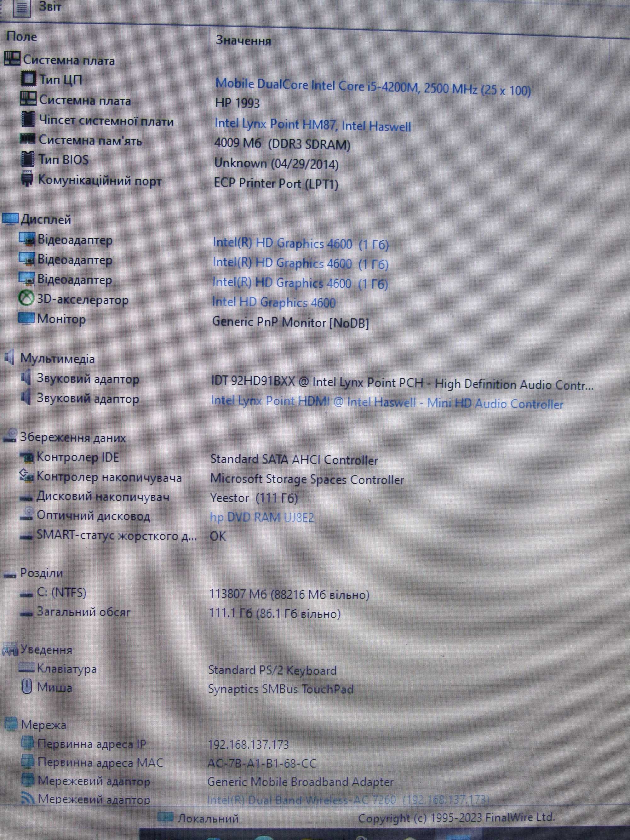Click the Загальний обсяг row label
Viewport: 630px width, 840px height.
coord(83,612)
